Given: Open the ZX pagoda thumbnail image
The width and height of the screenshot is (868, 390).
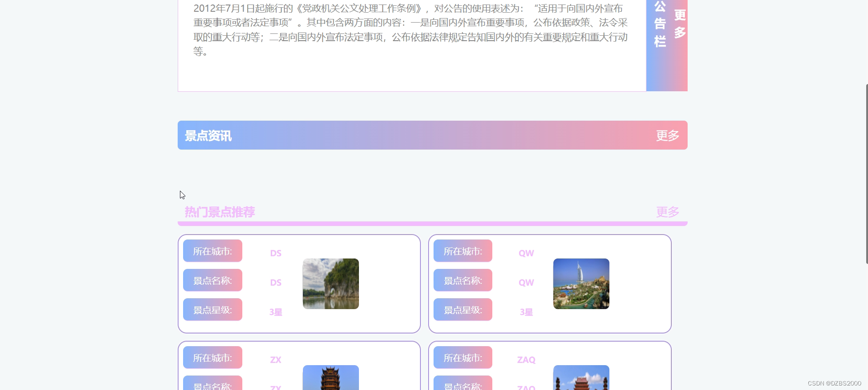Looking at the screenshot, I should tap(330, 377).
